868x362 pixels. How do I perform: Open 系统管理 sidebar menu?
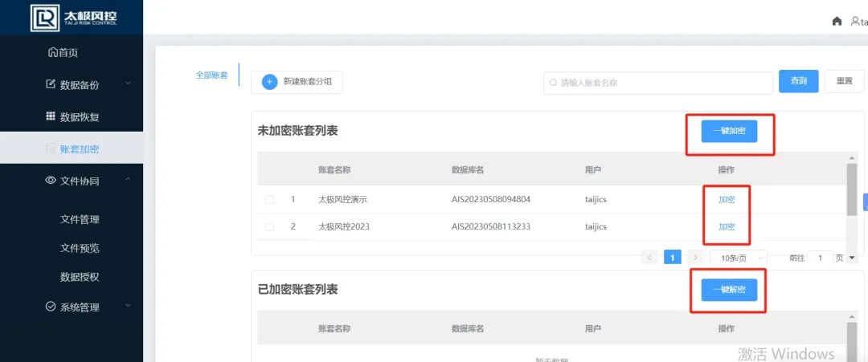click(x=72, y=307)
